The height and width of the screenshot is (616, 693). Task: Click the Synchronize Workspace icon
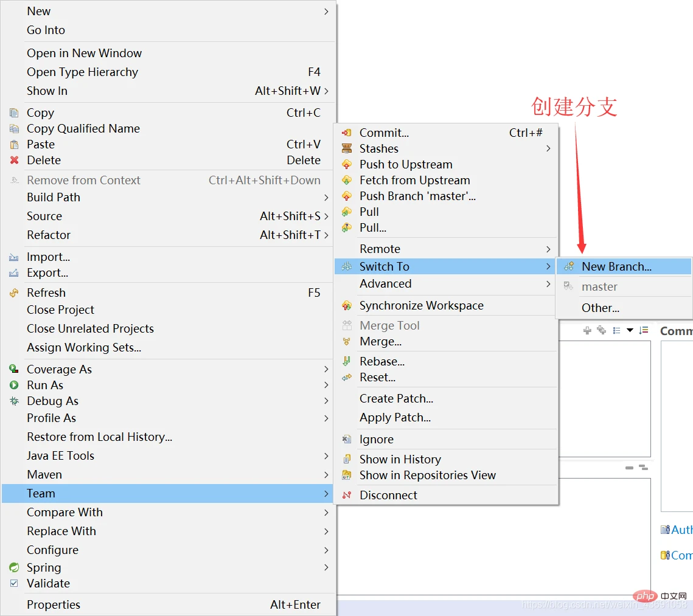click(347, 306)
